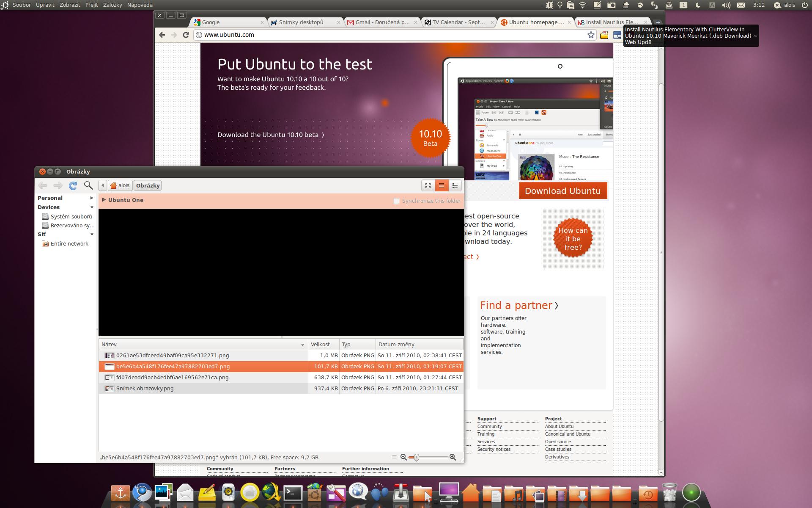This screenshot has height=508, width=812.
Task: Open the Nápověda menu
Action: point(140,5)
